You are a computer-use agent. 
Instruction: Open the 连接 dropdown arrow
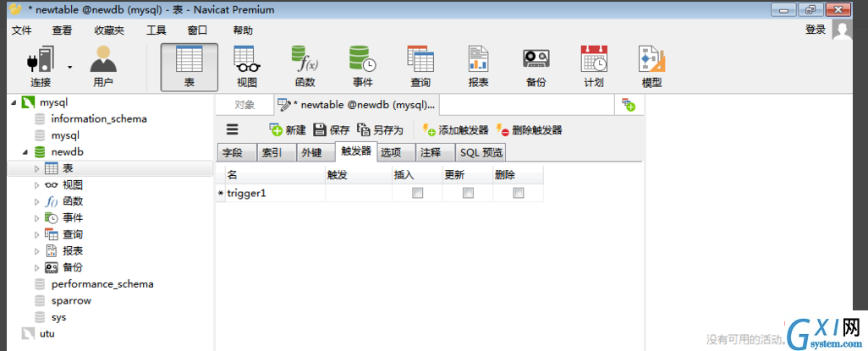point(69,68)
